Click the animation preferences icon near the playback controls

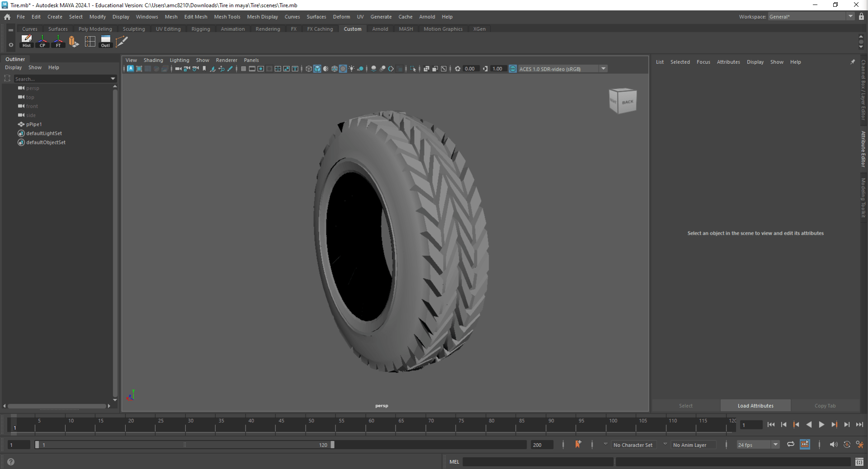[x=860, y=445]
